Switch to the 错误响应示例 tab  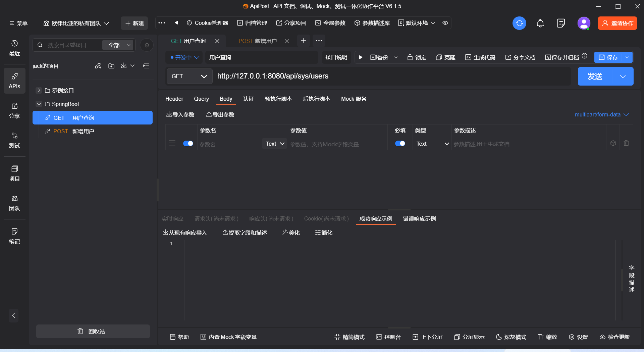tap(419, 218)
